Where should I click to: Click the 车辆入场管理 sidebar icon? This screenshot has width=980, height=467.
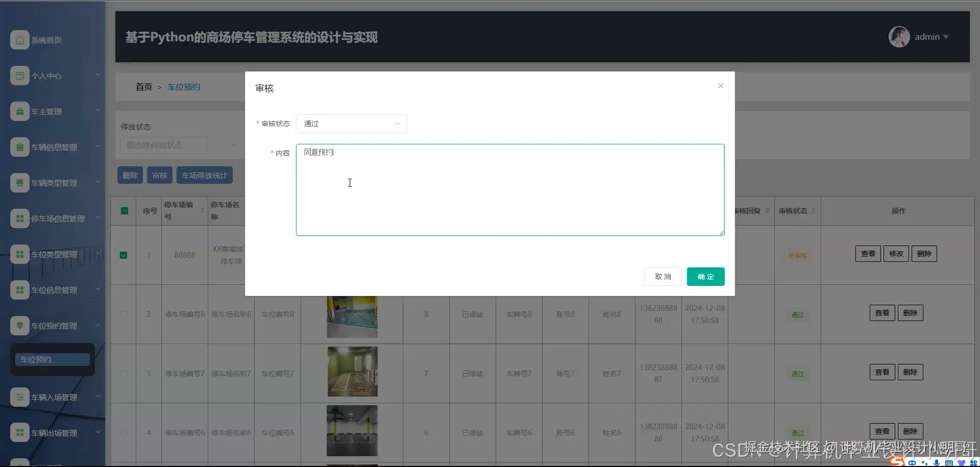[19, 397]
